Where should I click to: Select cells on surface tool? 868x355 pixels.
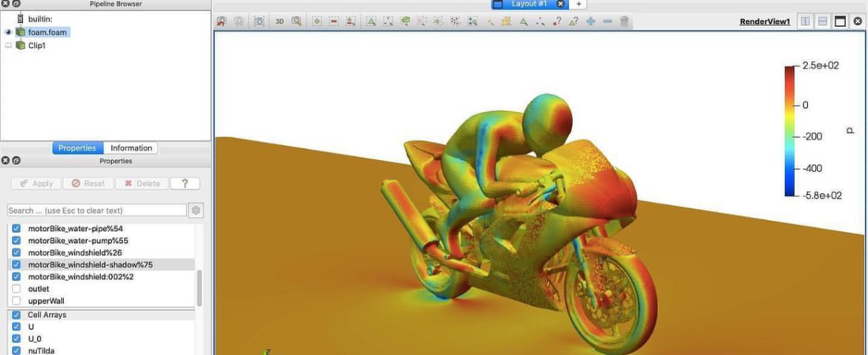pos(371,21)
